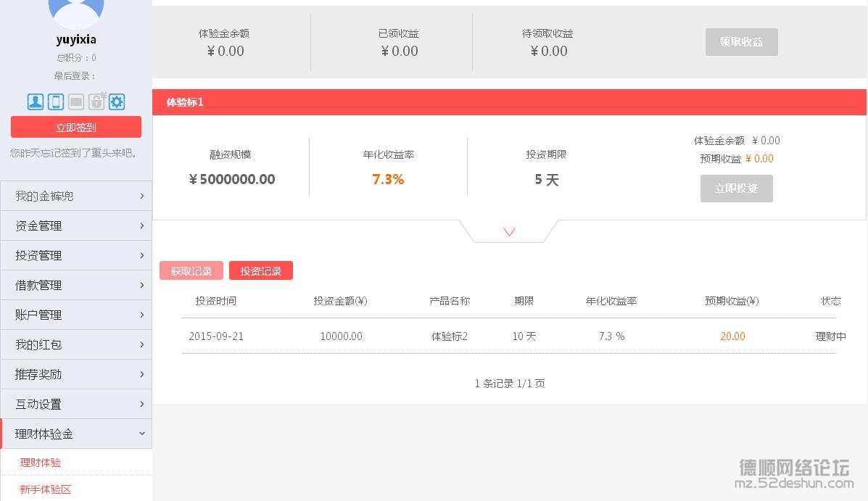868x501 pixels.
Task: Click the greyed-out padlock security icon
Action: point(96,102)
